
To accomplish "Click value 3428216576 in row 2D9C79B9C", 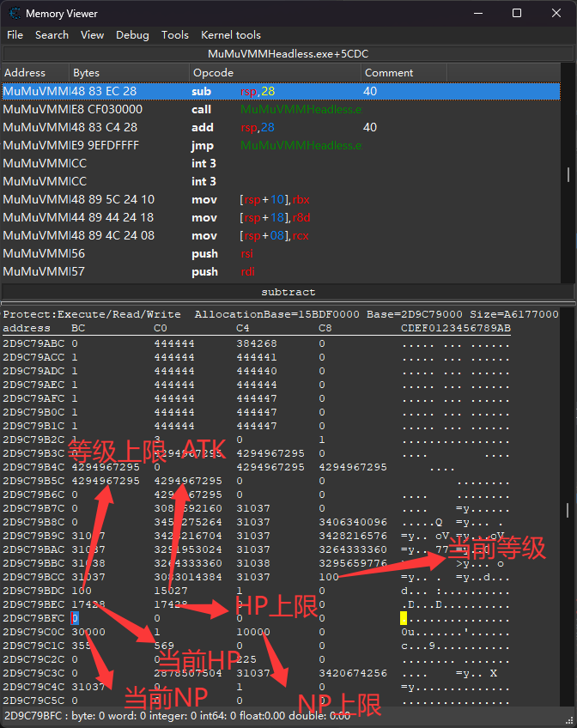I will 353,536.
